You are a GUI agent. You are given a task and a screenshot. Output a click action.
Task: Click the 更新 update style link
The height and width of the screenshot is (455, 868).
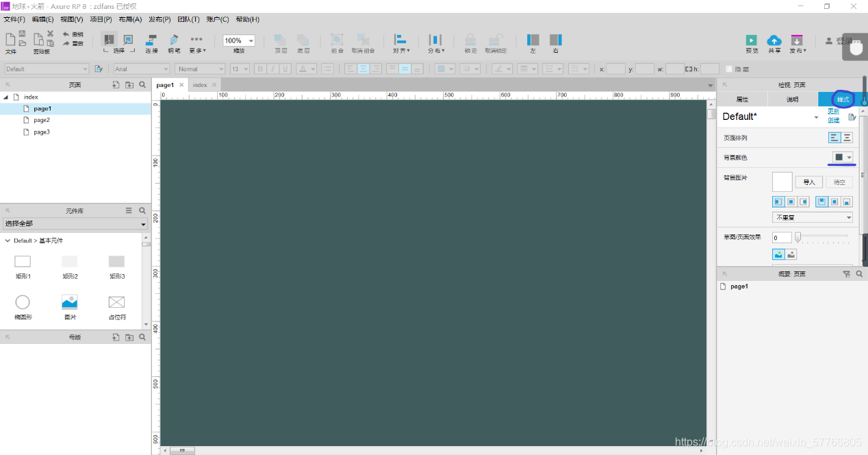click(x=833, y=112)
